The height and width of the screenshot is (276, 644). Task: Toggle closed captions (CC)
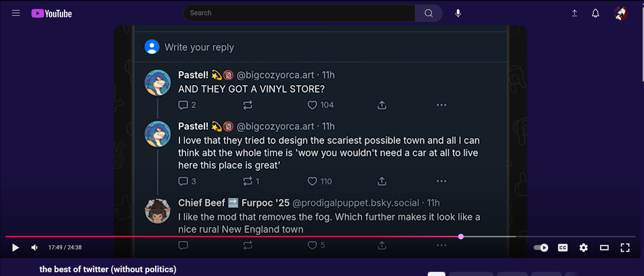563,248
